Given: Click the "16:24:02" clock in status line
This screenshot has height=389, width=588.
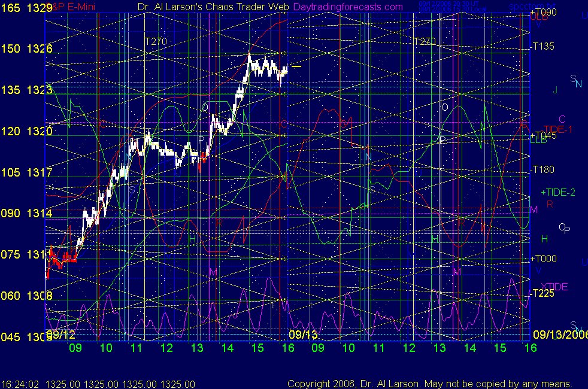Looking at the screenshot, I should (x=20, y=384).
